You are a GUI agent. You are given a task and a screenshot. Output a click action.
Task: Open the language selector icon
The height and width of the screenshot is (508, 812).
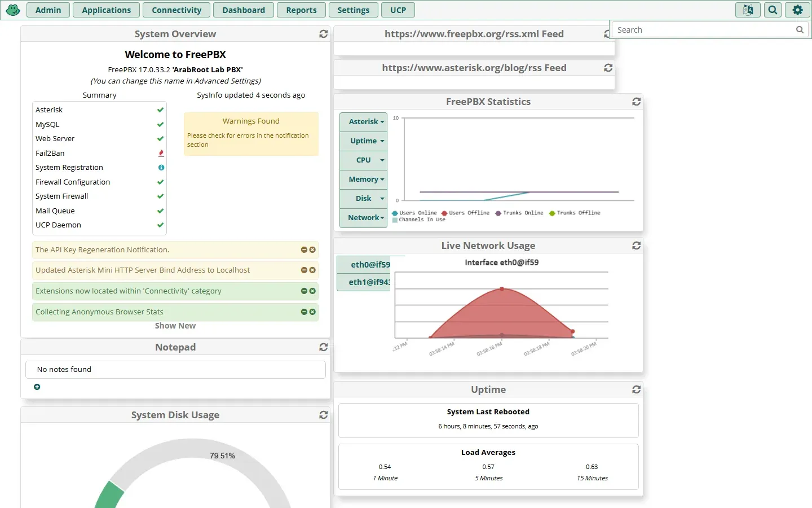(748, 10)
